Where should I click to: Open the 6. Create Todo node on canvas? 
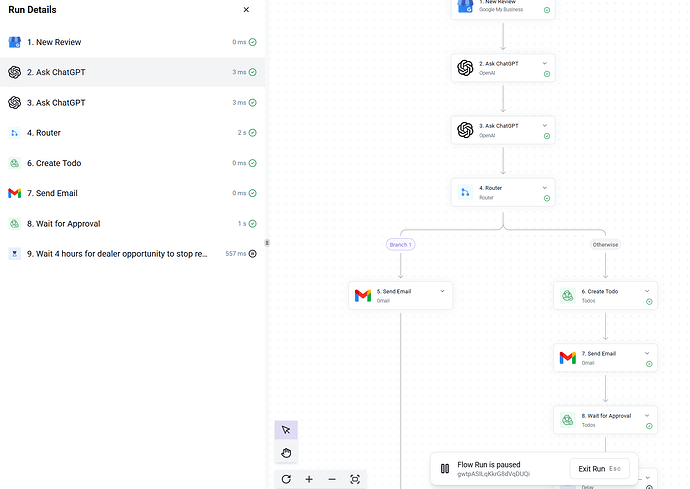point(606,296)
